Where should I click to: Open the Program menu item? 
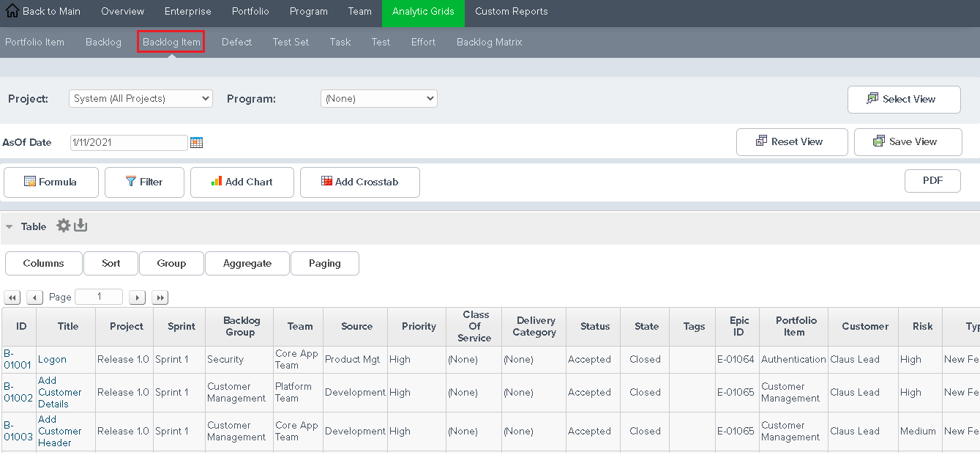(309, 12)
